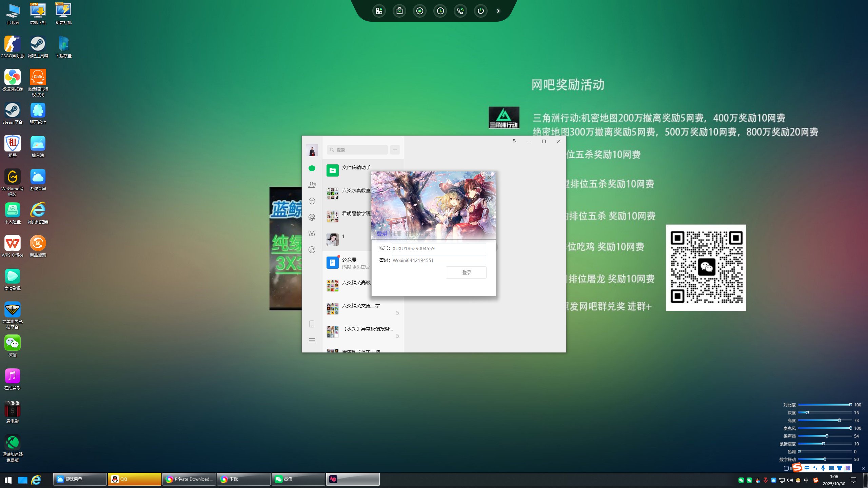Adjust the 亮度 brightness slider

pyautogui.click(x=839, y=420)
